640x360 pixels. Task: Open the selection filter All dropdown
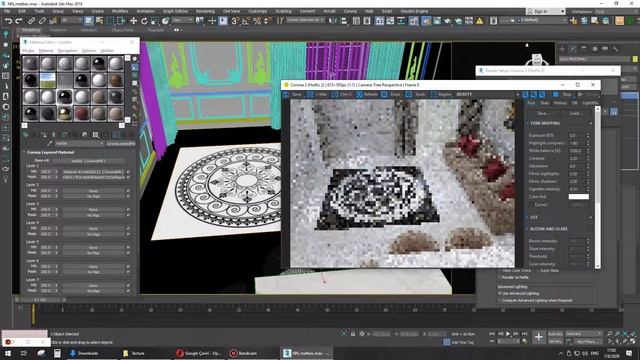(71, 20)
